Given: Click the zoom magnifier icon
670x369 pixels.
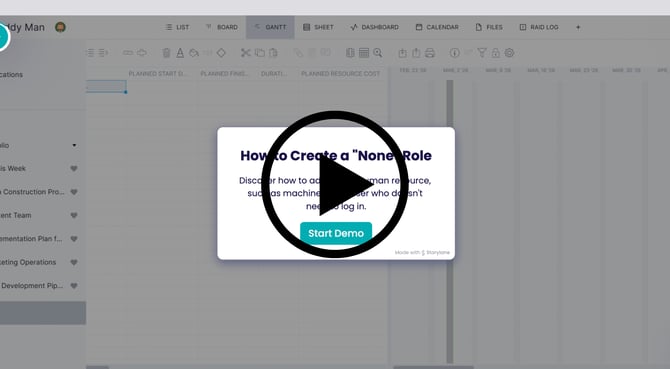Looking at the screenshot, I should point(378,53).
